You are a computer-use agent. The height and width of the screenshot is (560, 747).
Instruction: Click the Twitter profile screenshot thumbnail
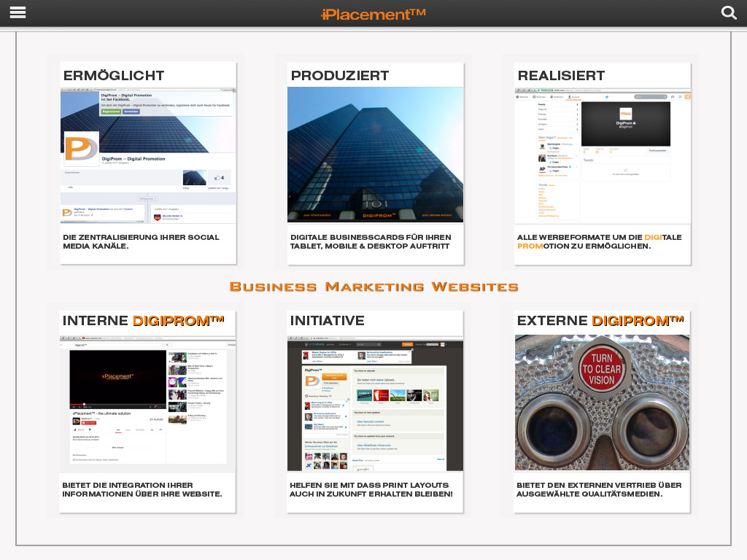(602, 155)
